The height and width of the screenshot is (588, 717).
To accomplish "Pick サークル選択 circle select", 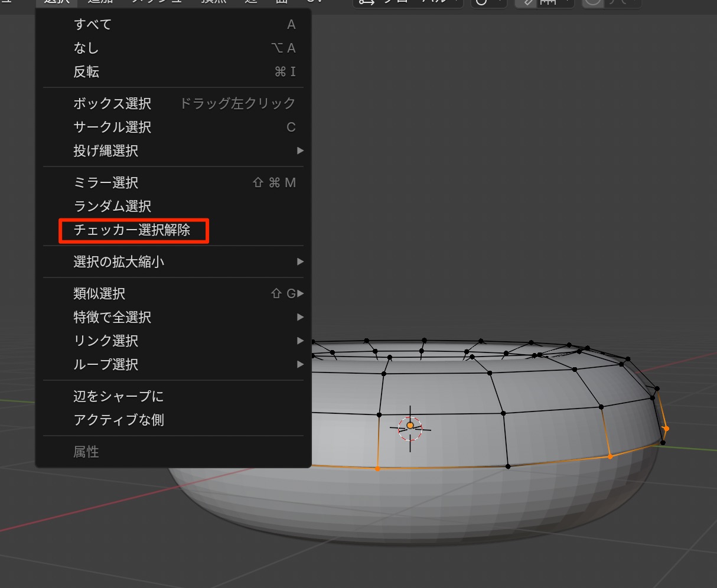I will point(112,127).
